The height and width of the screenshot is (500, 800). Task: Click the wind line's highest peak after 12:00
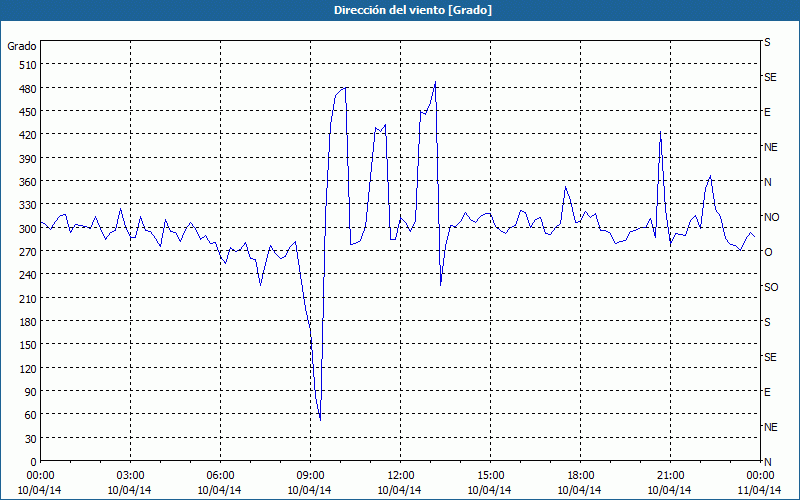[435, 82]
